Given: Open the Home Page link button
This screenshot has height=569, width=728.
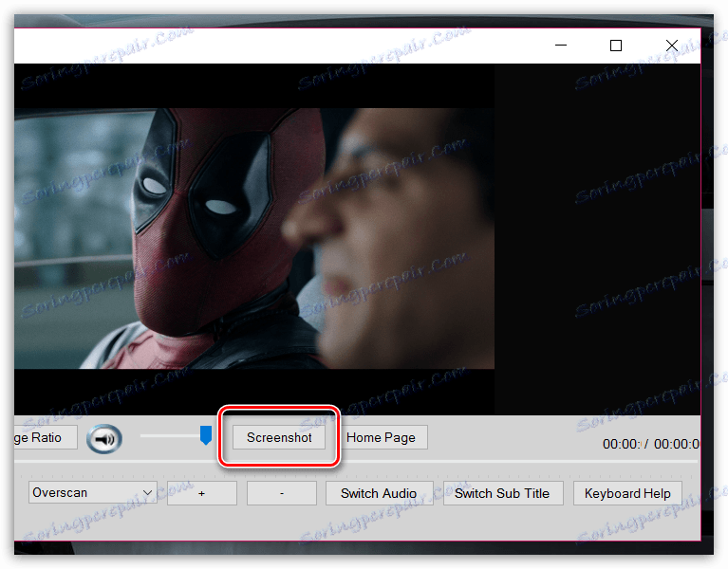Looking at the screenshot, I should (x=381, y=437).
